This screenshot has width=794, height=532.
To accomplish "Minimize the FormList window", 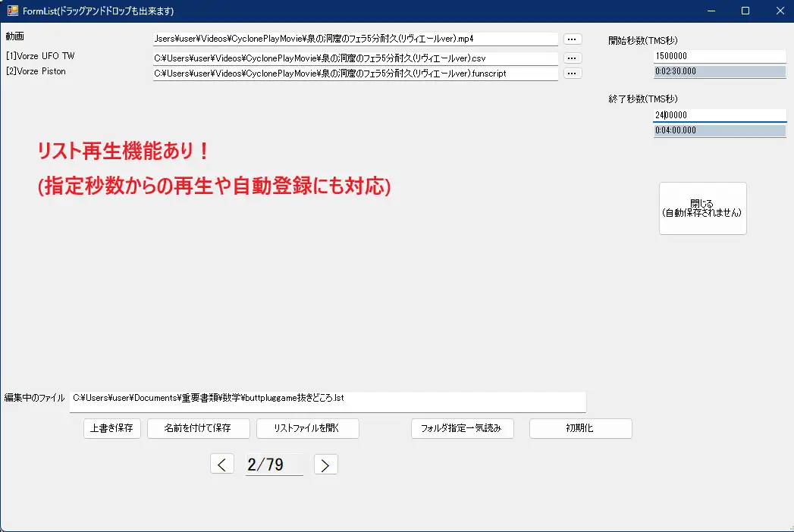I will (711, 11).
